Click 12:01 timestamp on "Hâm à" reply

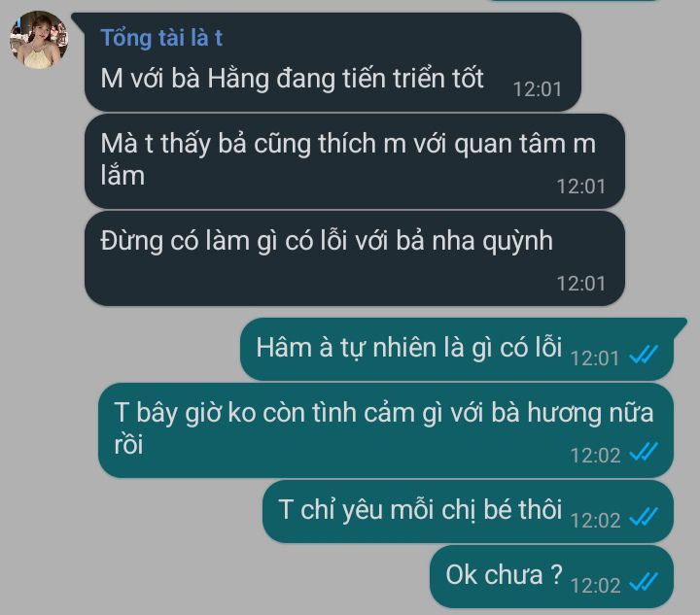pyautogui.click(x=595, y=359)
